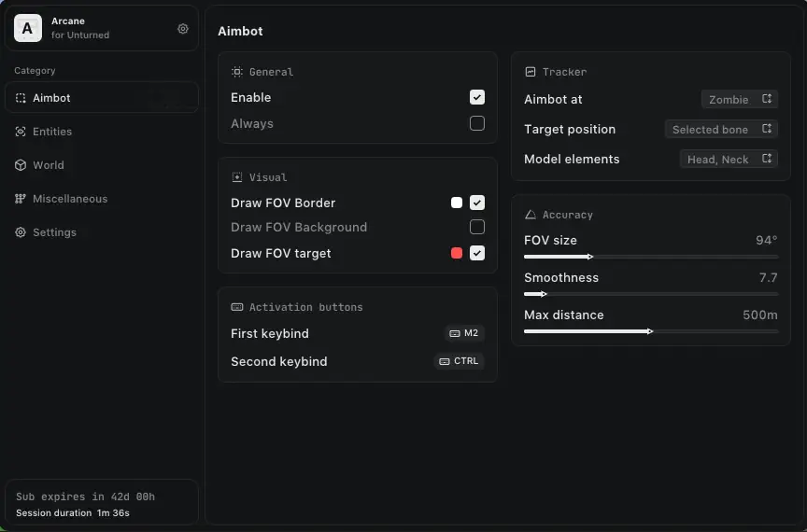Toggle the Enable checkbox

coord(477,97)
